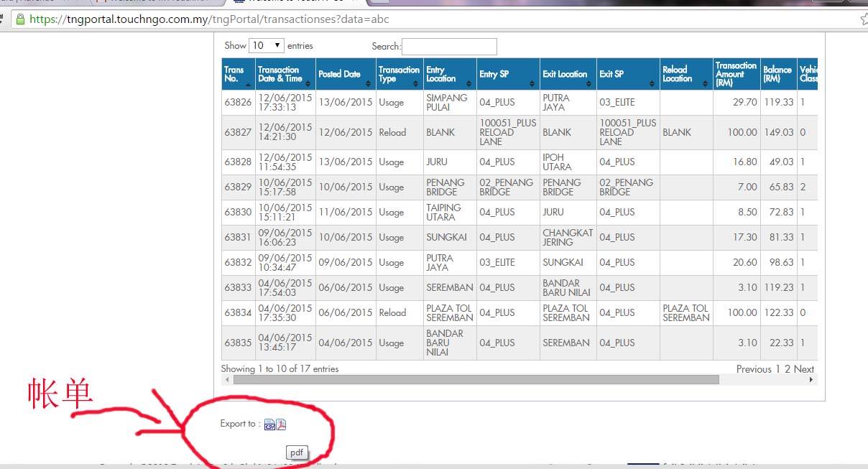Image resolution: width=868 pixels, height=469 pixels.
Task: Export transactions to PDF icon
Action: [281, 424]
